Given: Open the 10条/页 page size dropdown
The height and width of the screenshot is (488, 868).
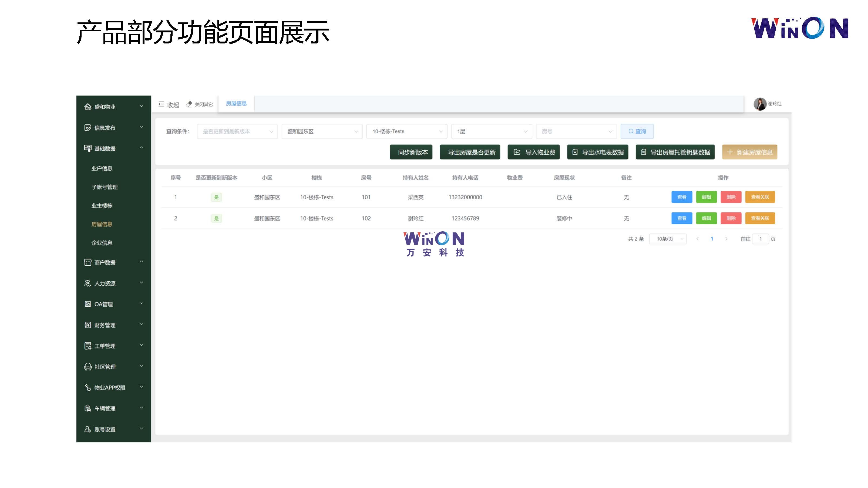Looking at the screenshot, I should point(668,239).
